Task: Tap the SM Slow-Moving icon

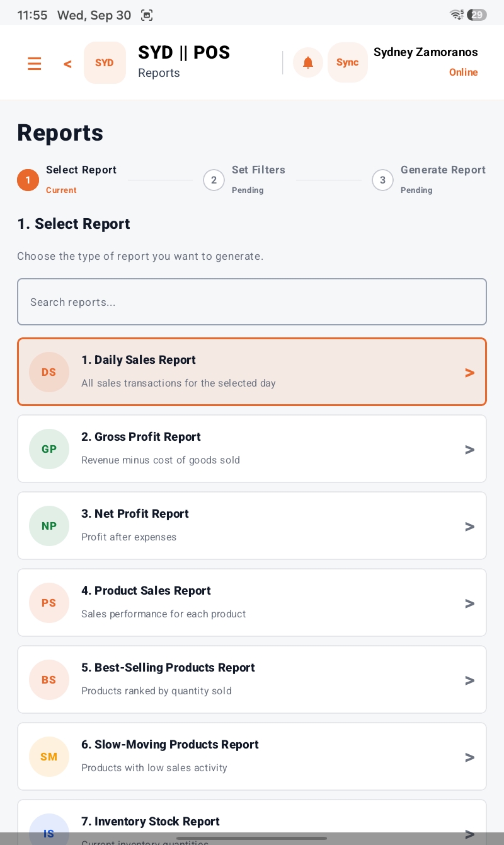Action: pyautogui.click(x=49, y=757)
